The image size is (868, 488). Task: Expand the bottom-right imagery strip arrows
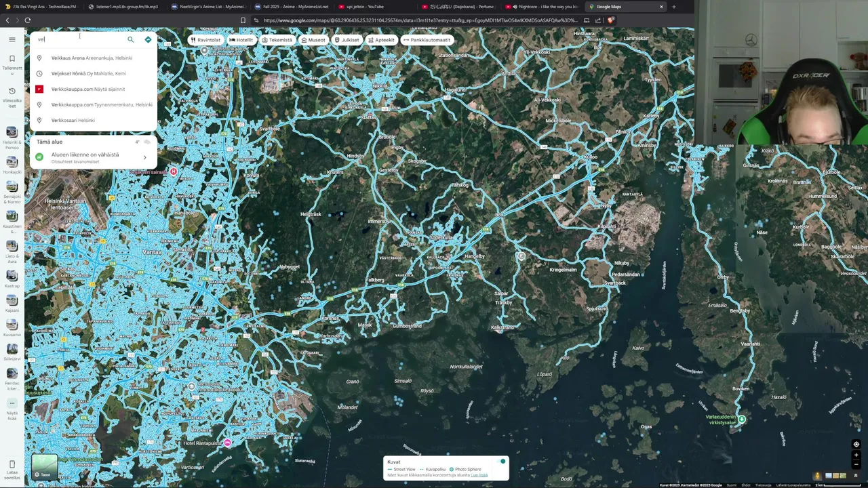856,476
